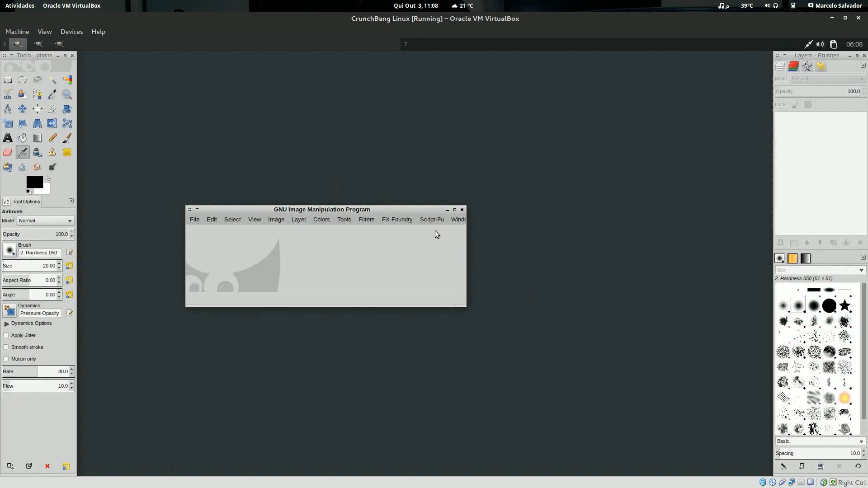The image size is (868, 488).
Task: Toggle the Angle reset link
Action: point(69,295)
